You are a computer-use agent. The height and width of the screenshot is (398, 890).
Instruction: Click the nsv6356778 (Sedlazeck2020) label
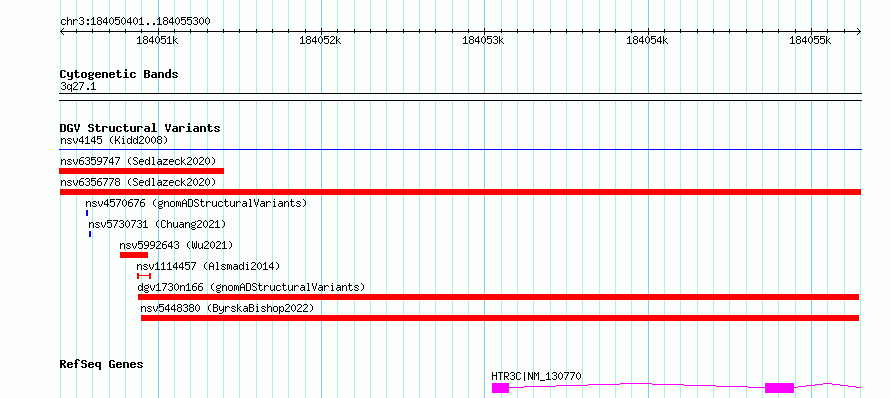[x=138, y=182]
